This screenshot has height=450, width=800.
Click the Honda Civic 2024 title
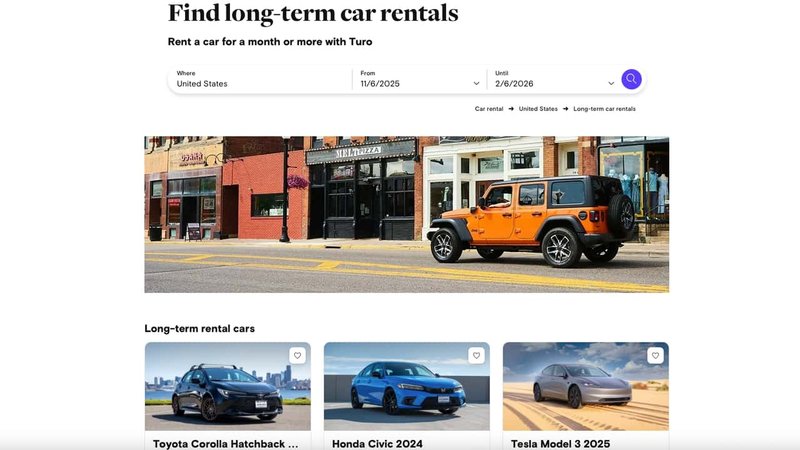(377, 444)
